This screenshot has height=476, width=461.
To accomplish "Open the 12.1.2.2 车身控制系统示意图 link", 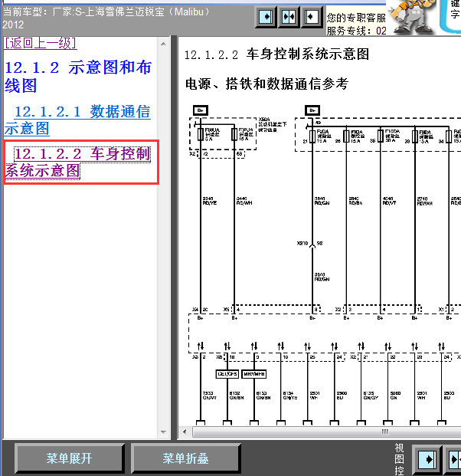I will pyautogui.click(x=77, y=162).
